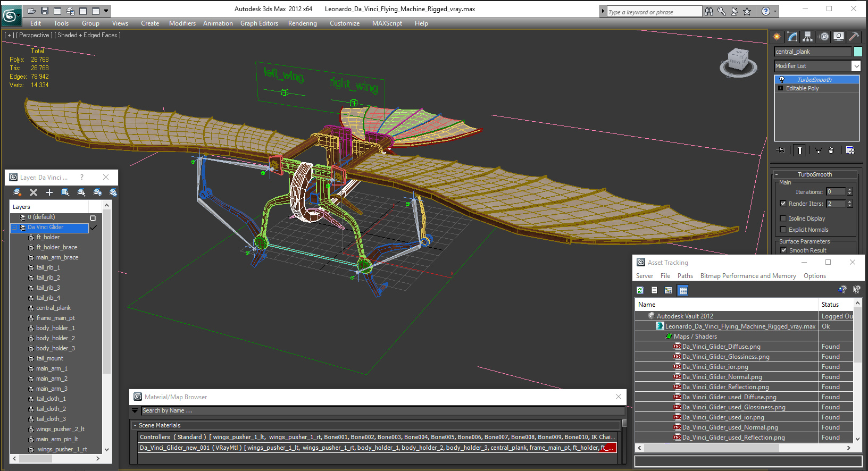Screen dimensions: 868x471
Task: Enable the Isoline Display checkbox
Action: tap(783, 218)
